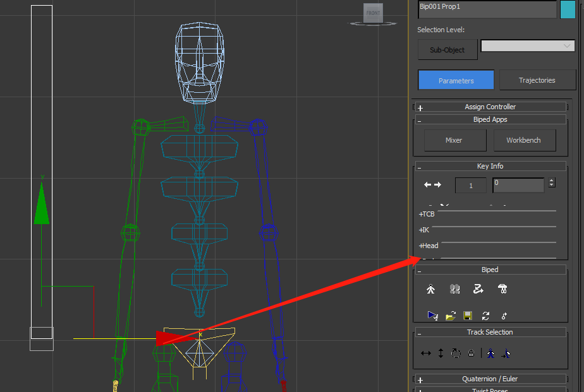This screenshot has height=392, width=584.
Task: Click the FRONT face of the ViewCube
Action: click(x=373, y=13)
